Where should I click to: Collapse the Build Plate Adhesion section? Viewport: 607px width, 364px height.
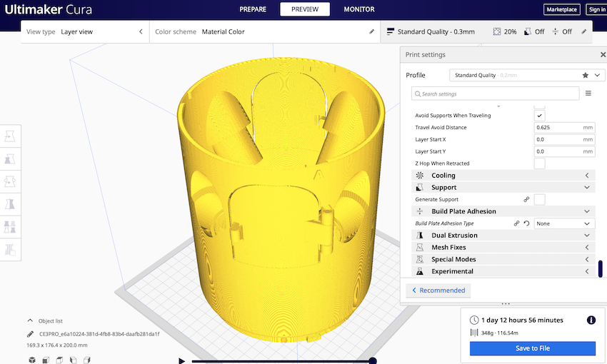pos(503,211)
